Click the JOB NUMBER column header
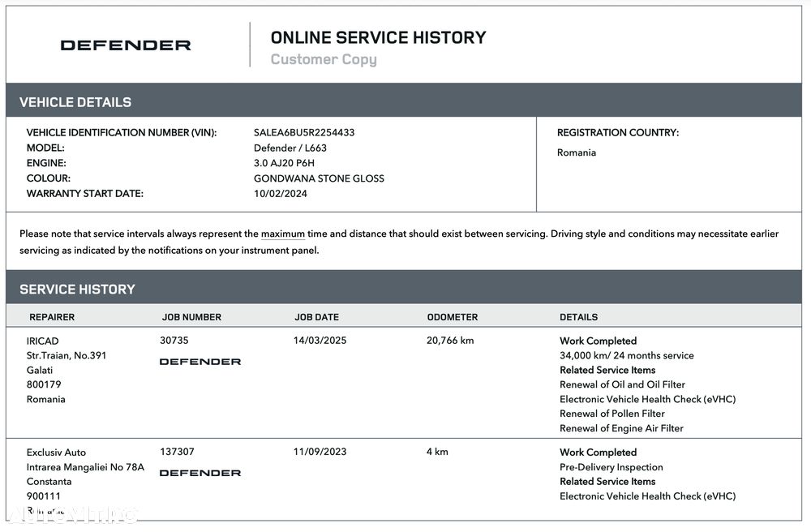The height and width of the screenshot is (532, 811). tap(192, 317)
